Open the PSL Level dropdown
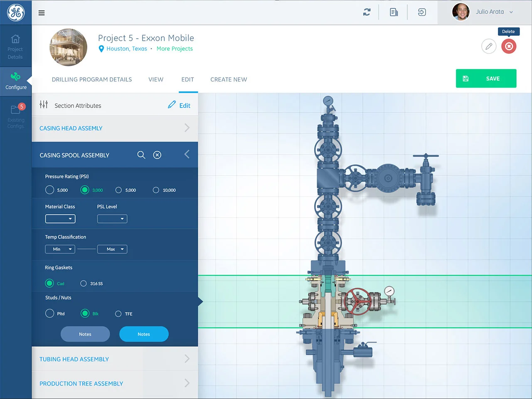This screenshot has width=532, height=399. (x=112, y=219)
